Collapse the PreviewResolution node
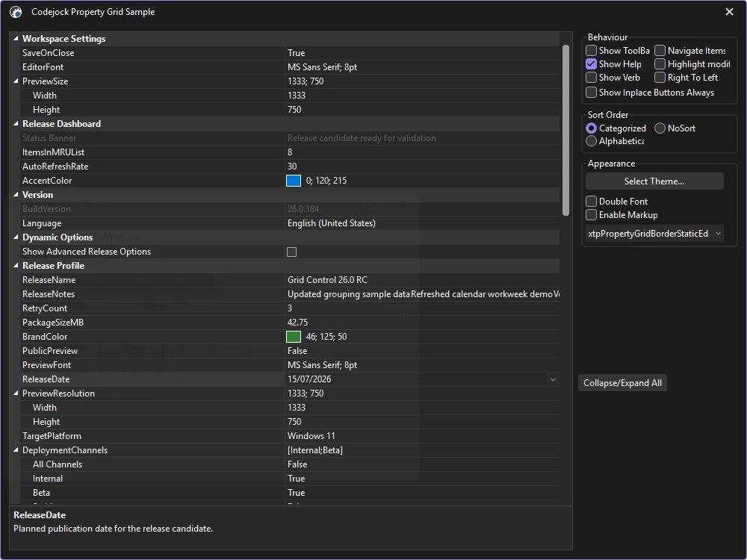This screenshot has height=560, width=747. (x=16, y=393)
